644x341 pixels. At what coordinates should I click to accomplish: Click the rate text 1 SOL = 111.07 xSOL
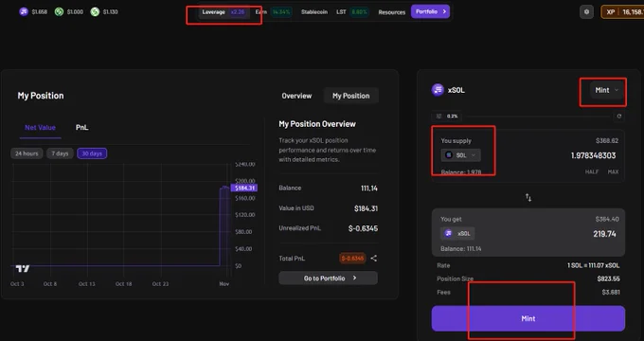(x=593, y=265)
